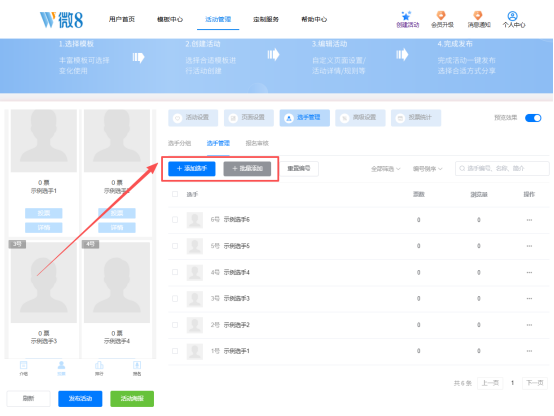Click avatar icon of 4号 示例选手4

[195, 273]
